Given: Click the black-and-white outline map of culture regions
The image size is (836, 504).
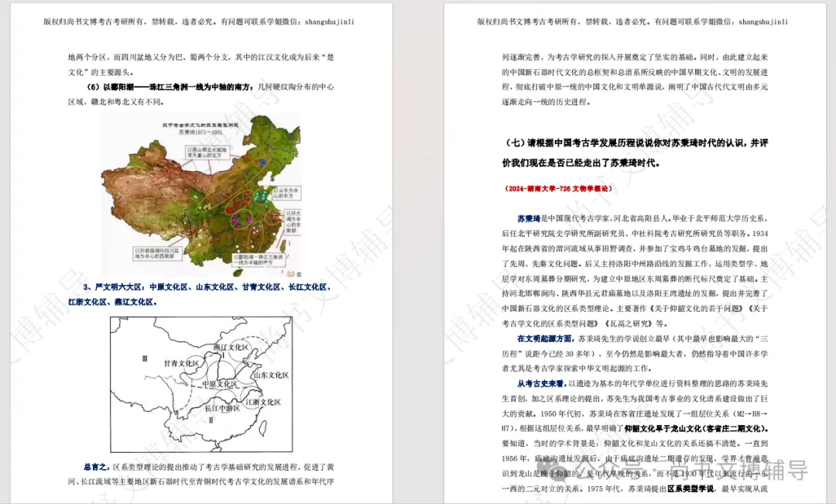Looking at the screenshot, I should 201,384.
